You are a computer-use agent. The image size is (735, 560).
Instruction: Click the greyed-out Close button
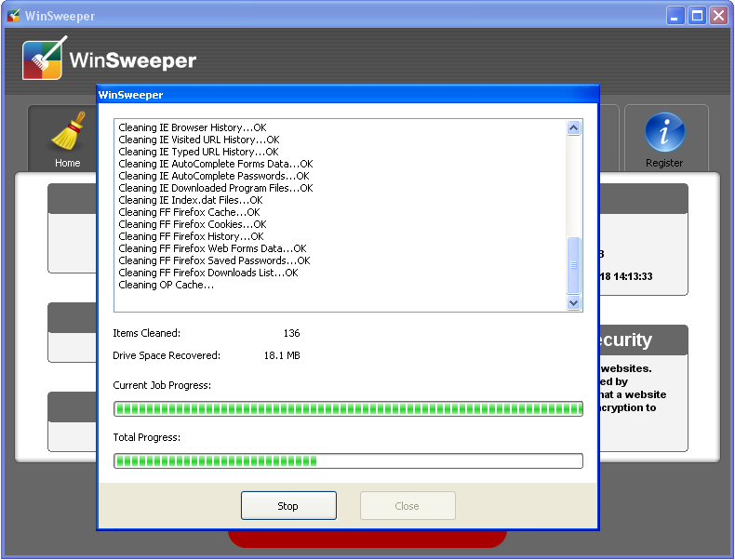tap(407, 506)
